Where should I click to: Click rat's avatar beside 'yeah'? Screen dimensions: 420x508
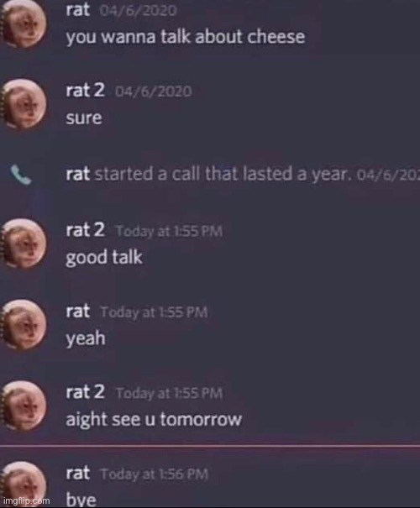23,325
